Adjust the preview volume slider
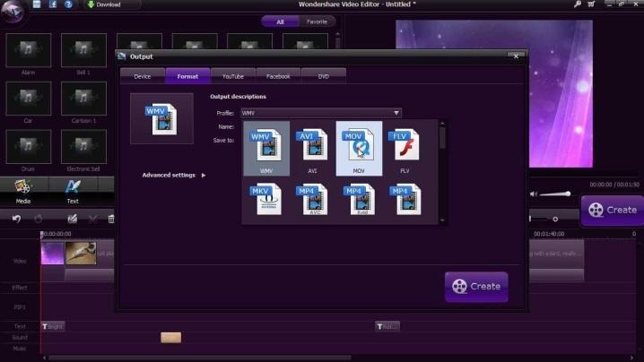The image size is (644, 362). point(555,194)
